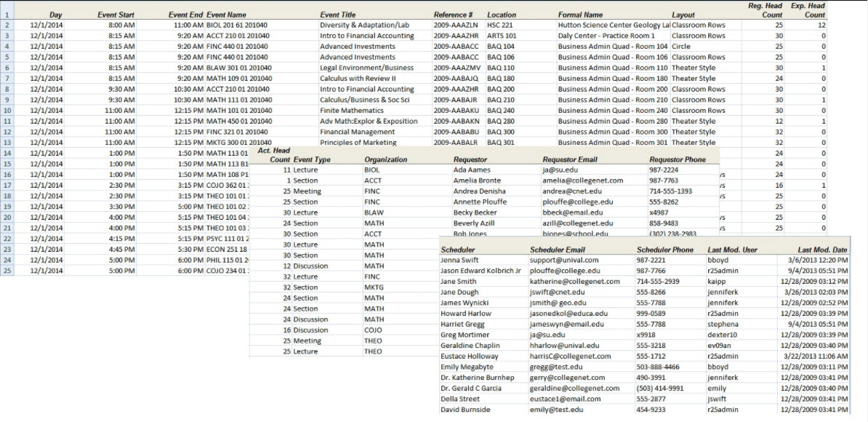This screenshot has width=868, height=422.
Task: Click email support@unival.com
Action: pyautogui.click(x=564, y=260)
